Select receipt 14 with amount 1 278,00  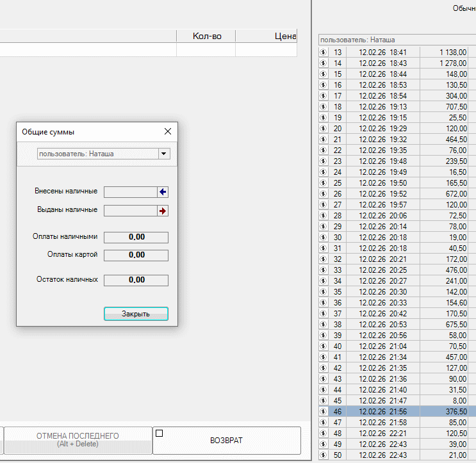(x=397, y=63)
